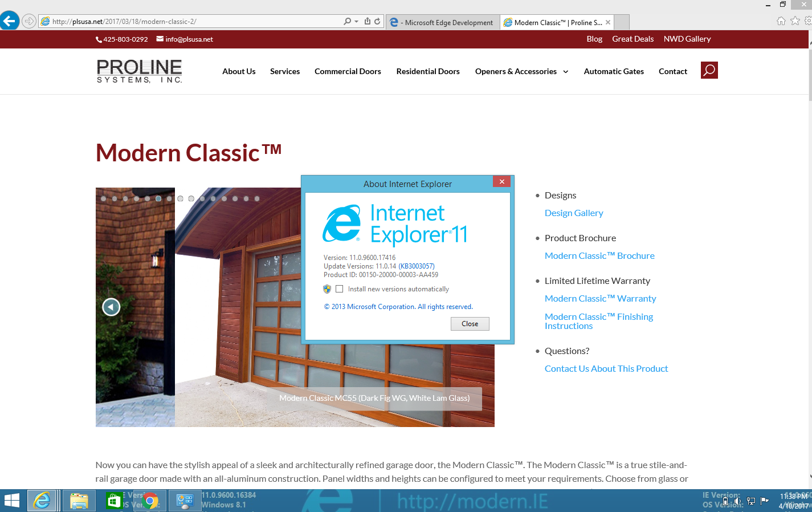Click the Proline Systems Inc. logo
812x512 pixels.
(140, 71)
